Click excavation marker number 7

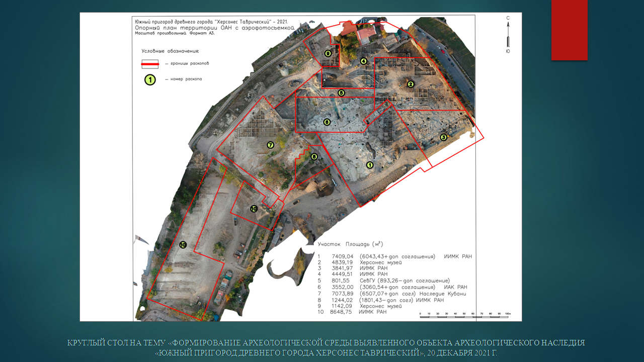[x=270, y=145]
